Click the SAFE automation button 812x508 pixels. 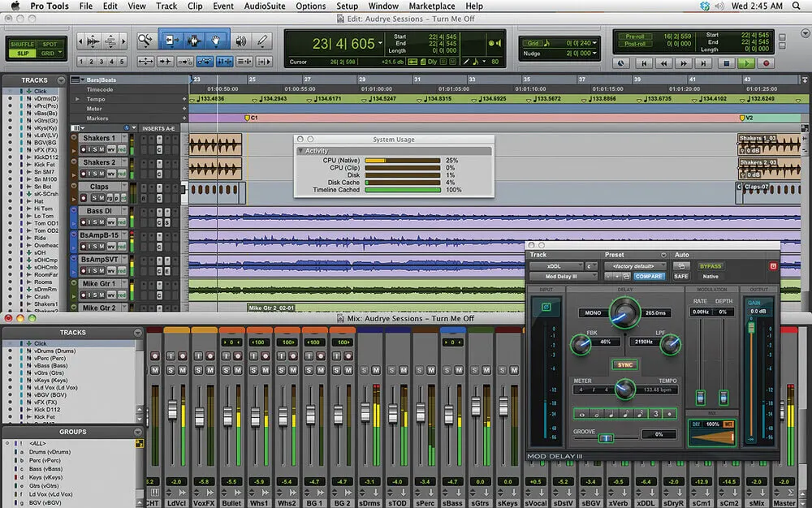coord(681,276)
